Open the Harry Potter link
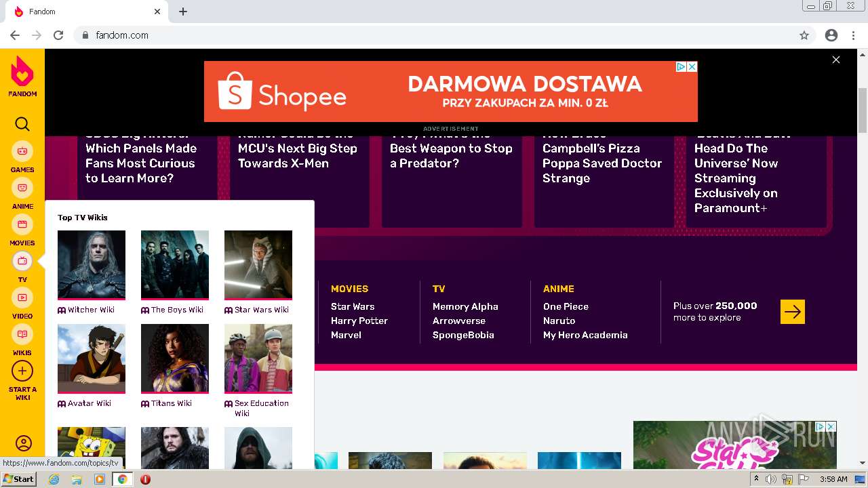The width and height of the screenshot is (868, 488). coord(359,321)
